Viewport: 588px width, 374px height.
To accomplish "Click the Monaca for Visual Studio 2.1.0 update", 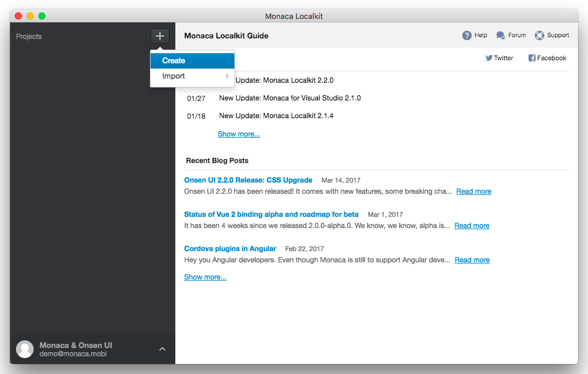I will click(290, 98).
